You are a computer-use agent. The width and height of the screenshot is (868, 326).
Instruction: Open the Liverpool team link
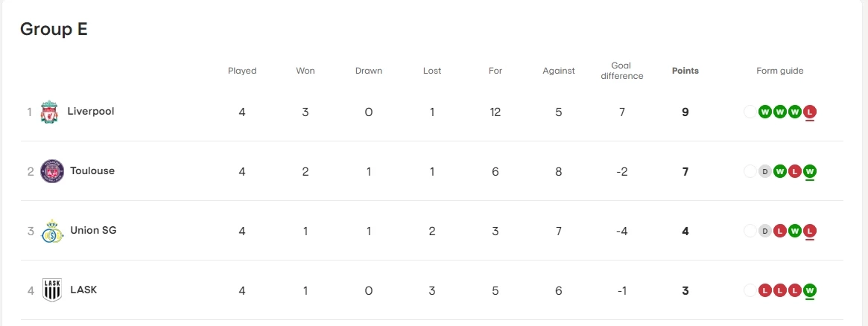(90, 112)
